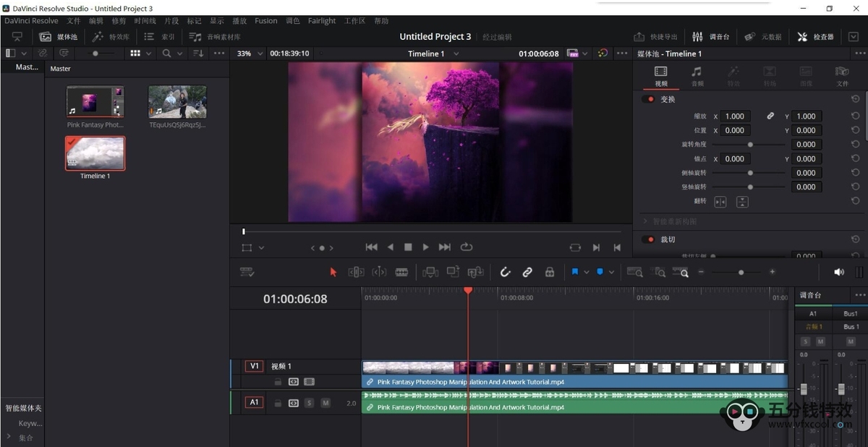Toggle the 裁切 (Cropping) enable switch

point(648,239)
